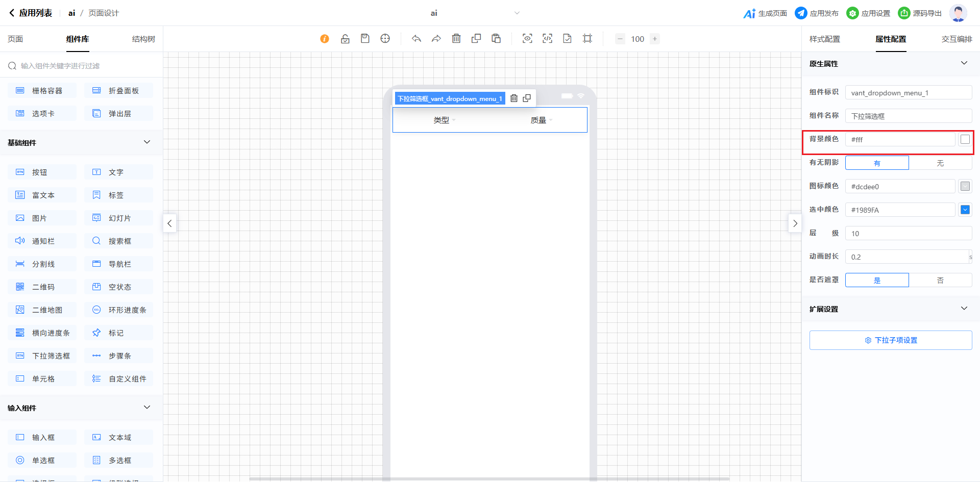Click the redo arrow in toolbar
The width and height of the screenshot is (980, 482).
tap(436, 39)
